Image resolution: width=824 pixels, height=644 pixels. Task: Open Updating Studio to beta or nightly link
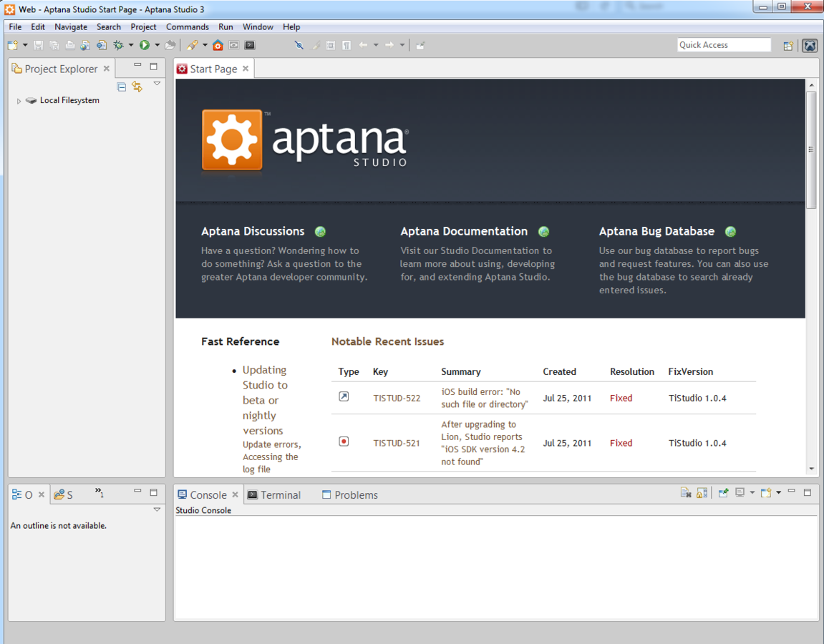(265, 400)
